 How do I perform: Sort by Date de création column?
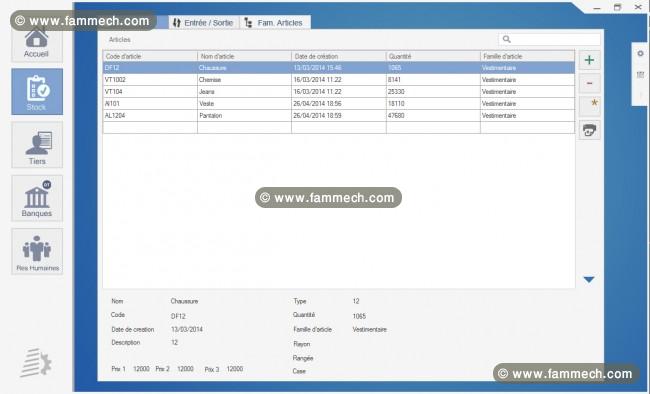[339, 56]
